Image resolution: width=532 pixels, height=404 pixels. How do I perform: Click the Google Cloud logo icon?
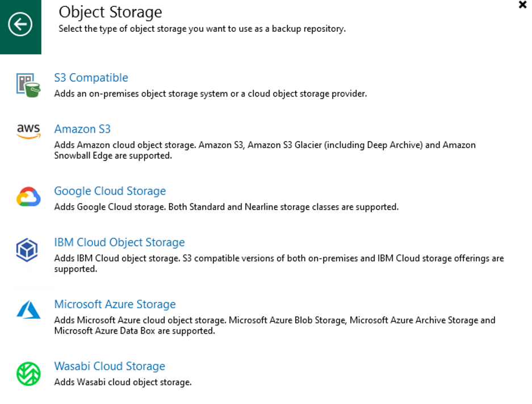pyautogui.click(x=28, y=197)
